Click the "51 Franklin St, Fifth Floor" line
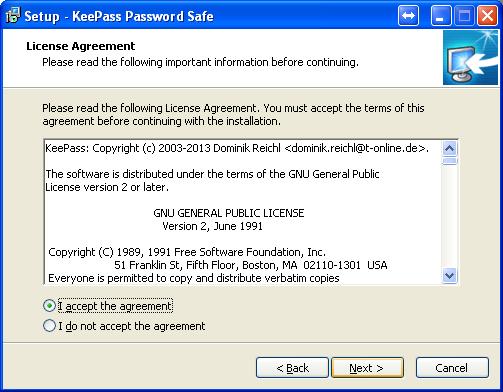The height and width of the screenshot is (392, 503). click(251, 265)
